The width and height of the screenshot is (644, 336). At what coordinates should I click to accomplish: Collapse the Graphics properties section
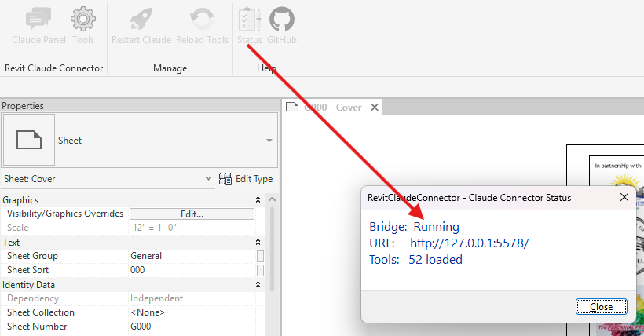258,200
